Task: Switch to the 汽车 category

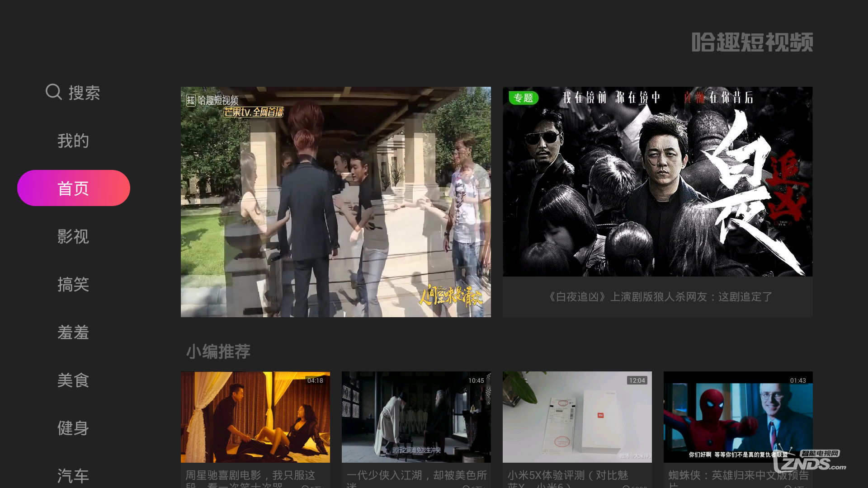Action: pyautogui.click(x=73, y=476)
